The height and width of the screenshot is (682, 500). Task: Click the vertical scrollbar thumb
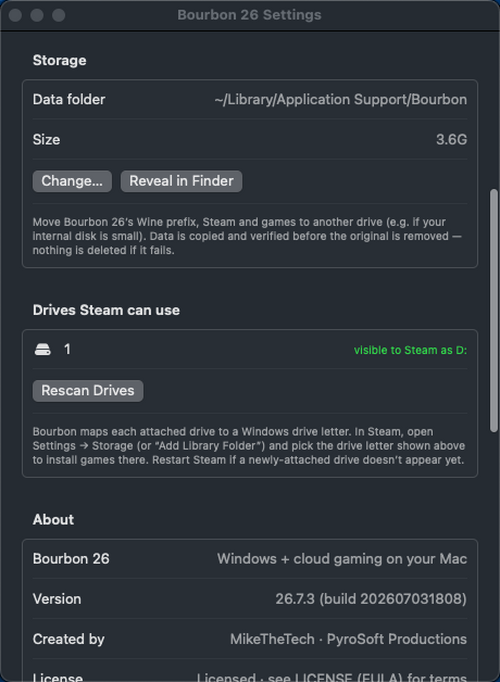click(x=493, y=311)
